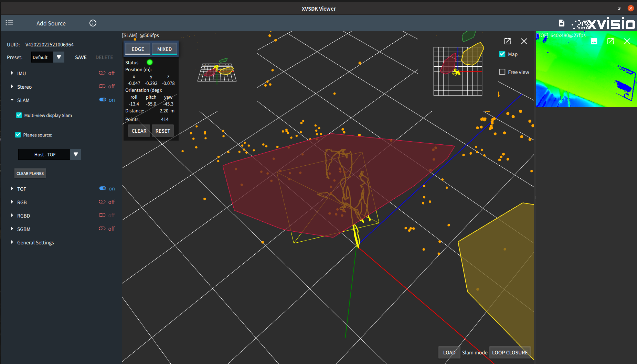The height and width of the screenshot is (364, 637).
Task: Pop out the SLAM view into a new window
Action: [x=507, y=41]
